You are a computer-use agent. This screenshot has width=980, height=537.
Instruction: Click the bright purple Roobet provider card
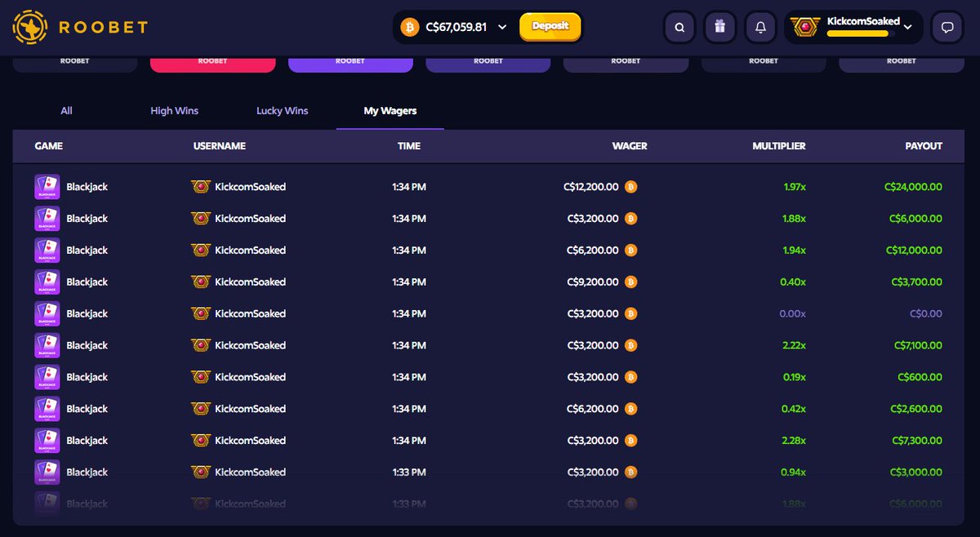[350, 63]
